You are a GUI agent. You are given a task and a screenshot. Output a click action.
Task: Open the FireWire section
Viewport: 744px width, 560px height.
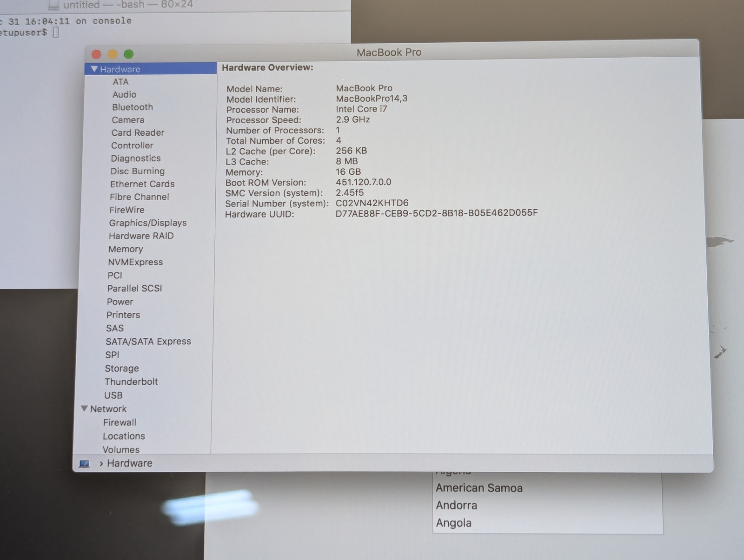[x=127, y=210]
